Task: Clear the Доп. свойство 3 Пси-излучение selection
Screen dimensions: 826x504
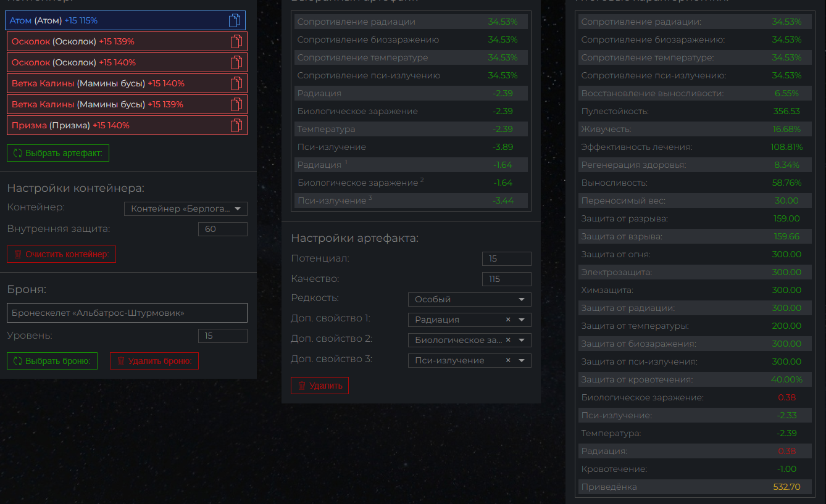Action: (508, 360)
